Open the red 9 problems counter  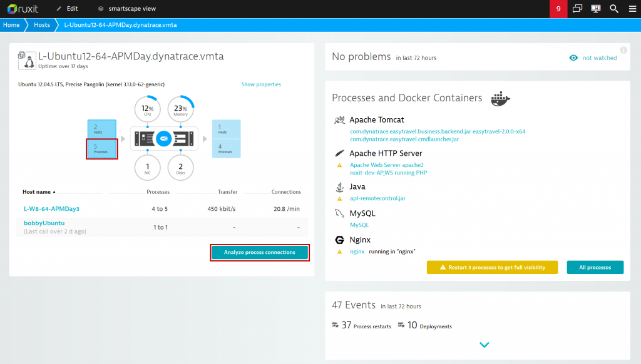click(x=558, y=9)
